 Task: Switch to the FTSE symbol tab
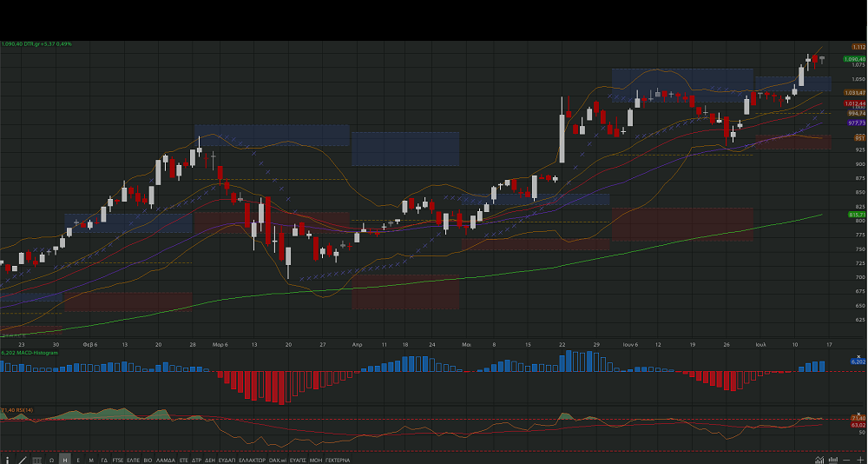click(x=118, y=461)
